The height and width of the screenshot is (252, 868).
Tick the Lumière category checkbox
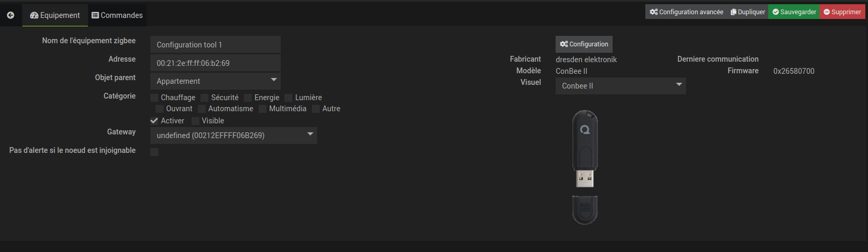(289, 98)
